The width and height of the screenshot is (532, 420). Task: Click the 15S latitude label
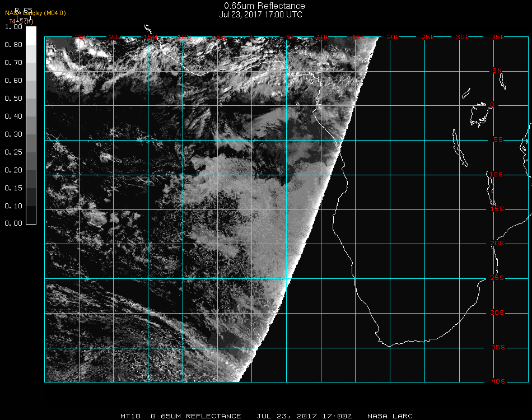tap(497, 209)
